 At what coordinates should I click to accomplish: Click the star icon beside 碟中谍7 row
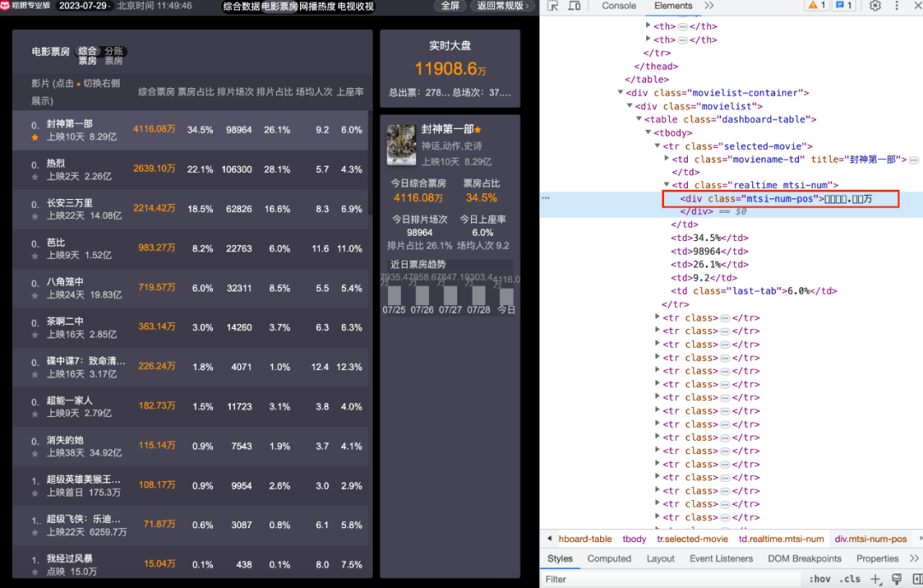35,374
